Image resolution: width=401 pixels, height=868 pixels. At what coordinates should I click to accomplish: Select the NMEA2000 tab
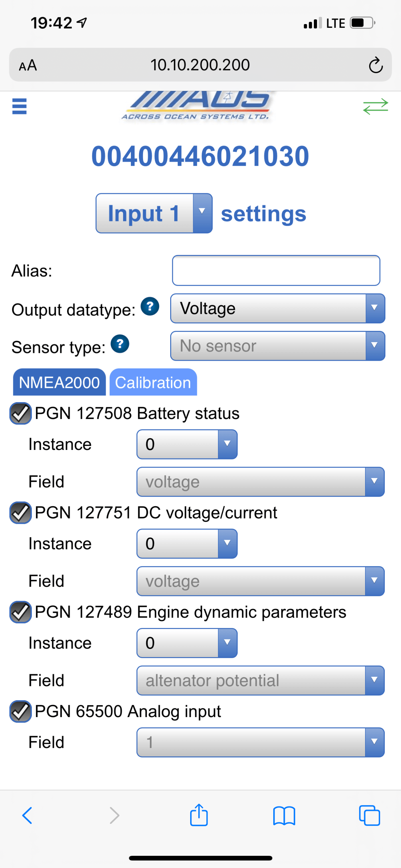(x=59, y=382)
